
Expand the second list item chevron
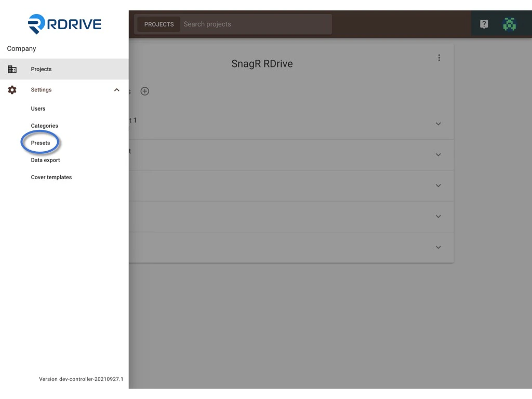tap(438, 154)
